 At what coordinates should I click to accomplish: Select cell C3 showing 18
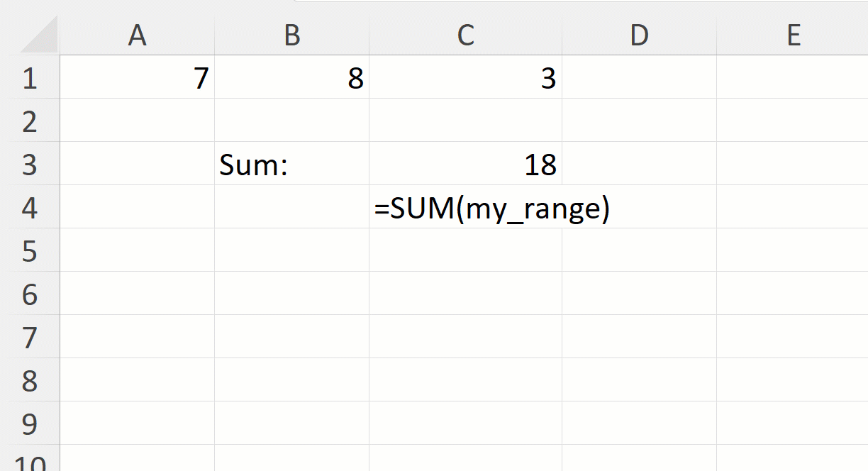[x=465, y=165]
